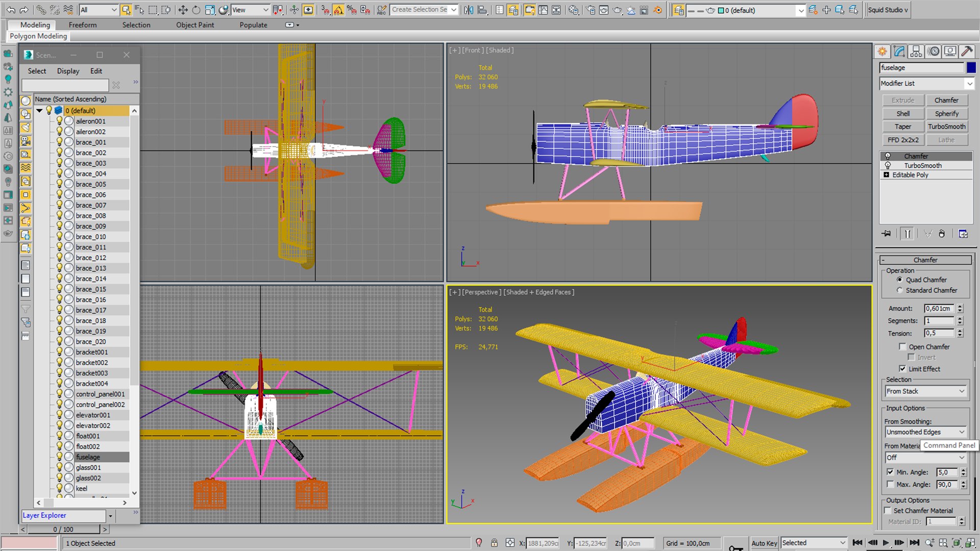Click the Shell modifier button

[903, 113]
